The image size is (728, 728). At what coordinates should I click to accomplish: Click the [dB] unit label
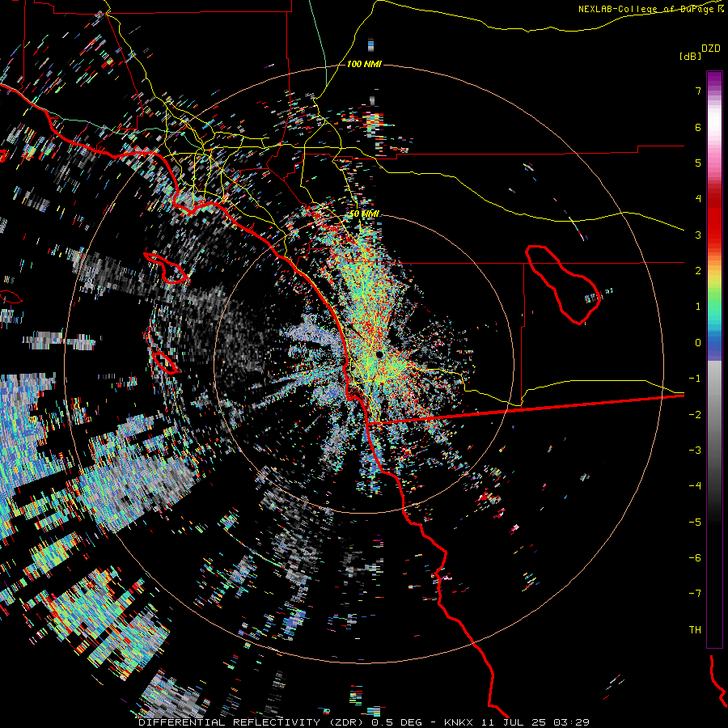click(690, 57)
